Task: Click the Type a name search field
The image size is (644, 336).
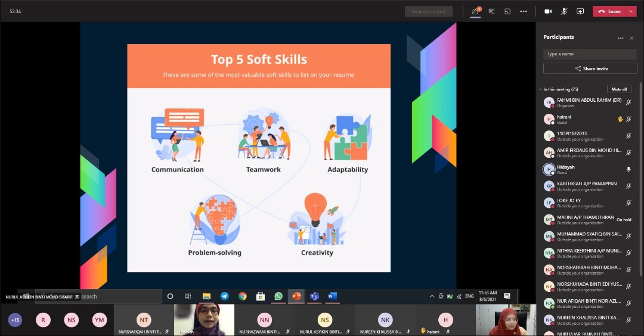Action: click(x=590, y=54)
